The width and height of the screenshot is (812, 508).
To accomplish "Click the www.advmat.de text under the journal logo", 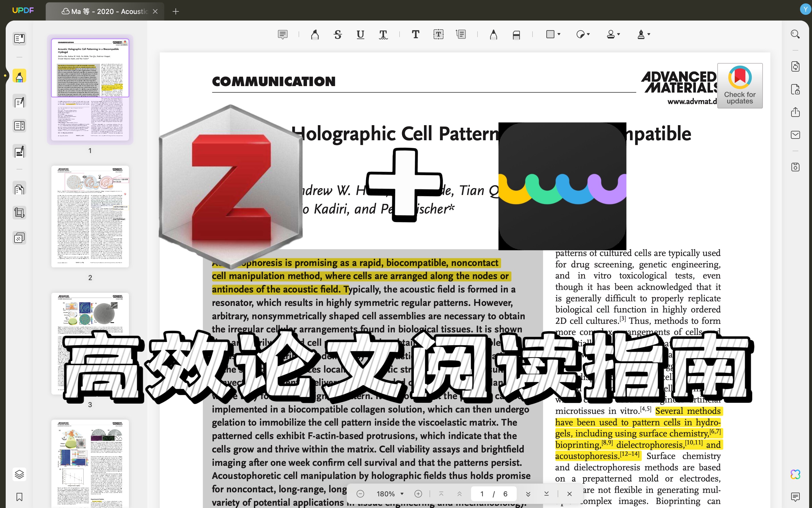I will click(x=692, y=101).
